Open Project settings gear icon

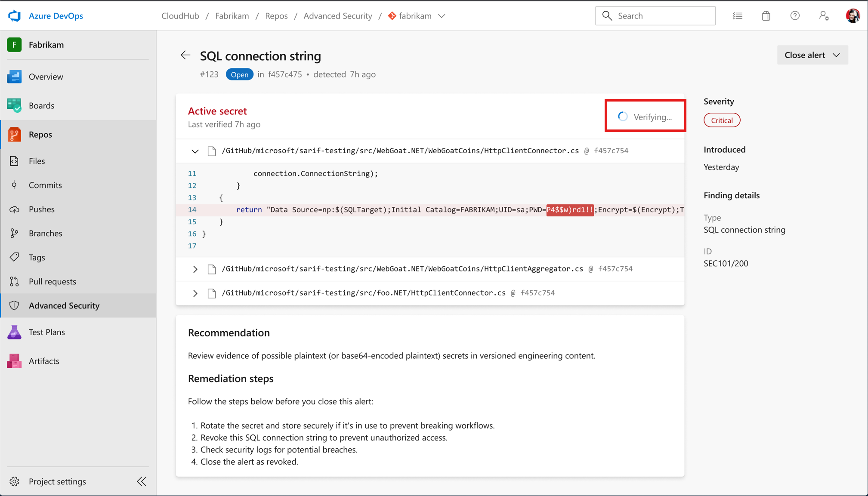tap(15, 481)
